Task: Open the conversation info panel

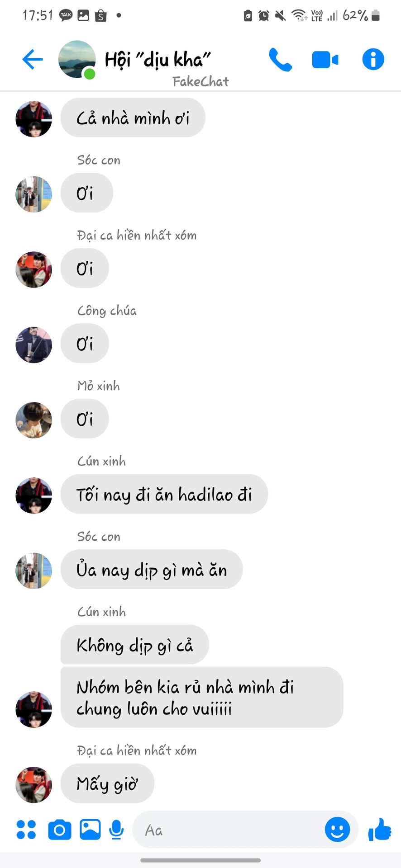Action: [373, 59]
